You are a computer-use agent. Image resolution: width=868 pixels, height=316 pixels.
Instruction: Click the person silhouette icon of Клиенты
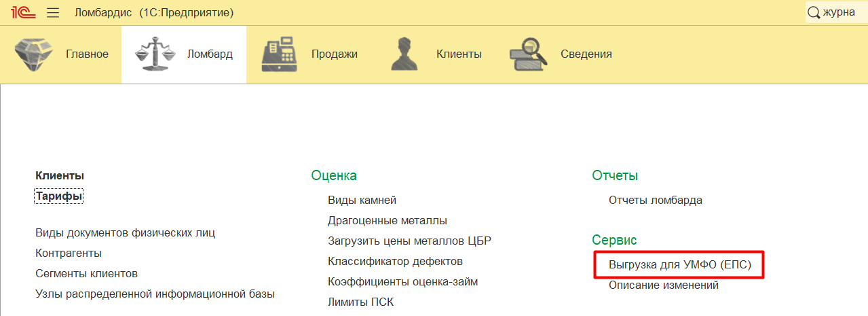405,54
